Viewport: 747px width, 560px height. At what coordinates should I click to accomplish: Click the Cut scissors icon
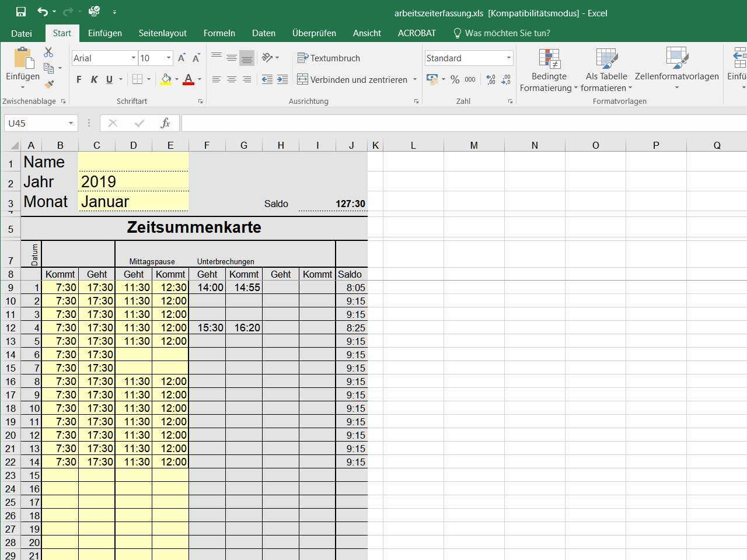coord(48,52)
